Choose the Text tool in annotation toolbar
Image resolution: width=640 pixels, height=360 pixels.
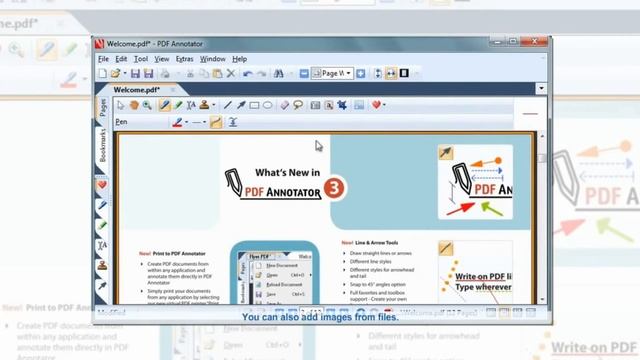[x=191, y=105]
